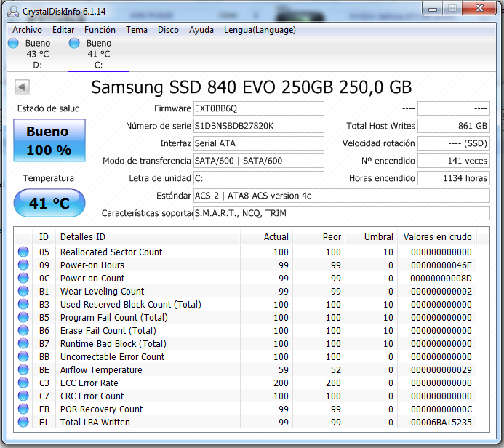Click status orb for Runtime Bad Block
The width and height of the screenshot is (504, 448).
(23, 343)
